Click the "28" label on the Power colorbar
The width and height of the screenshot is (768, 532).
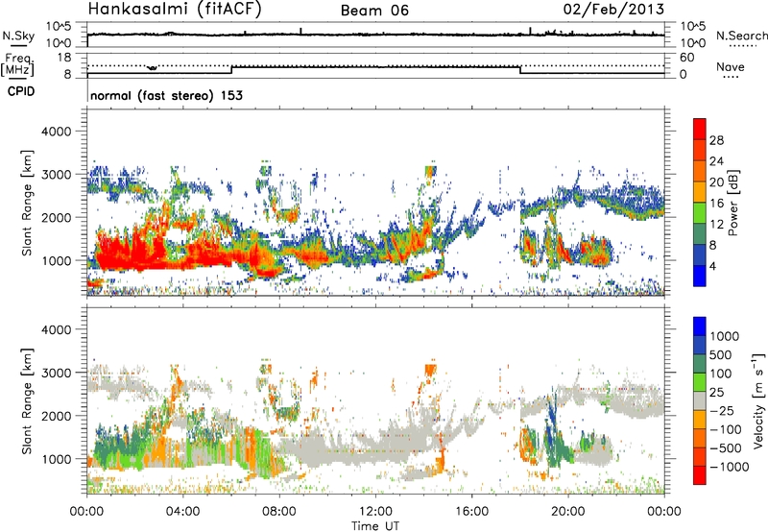click(716, 140)
